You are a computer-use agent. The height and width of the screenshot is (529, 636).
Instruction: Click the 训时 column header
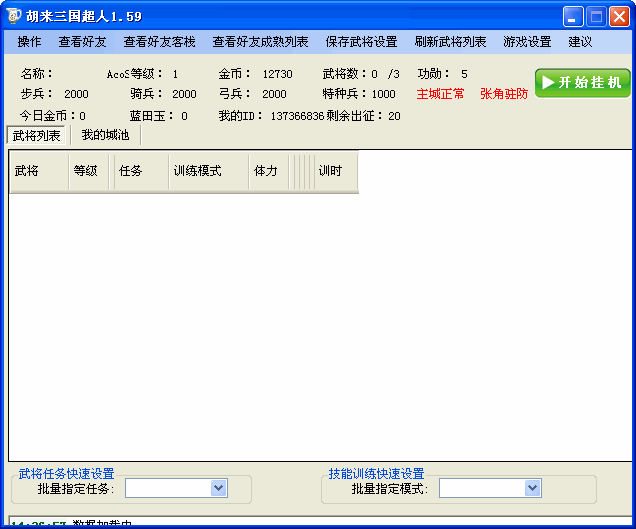336,171
